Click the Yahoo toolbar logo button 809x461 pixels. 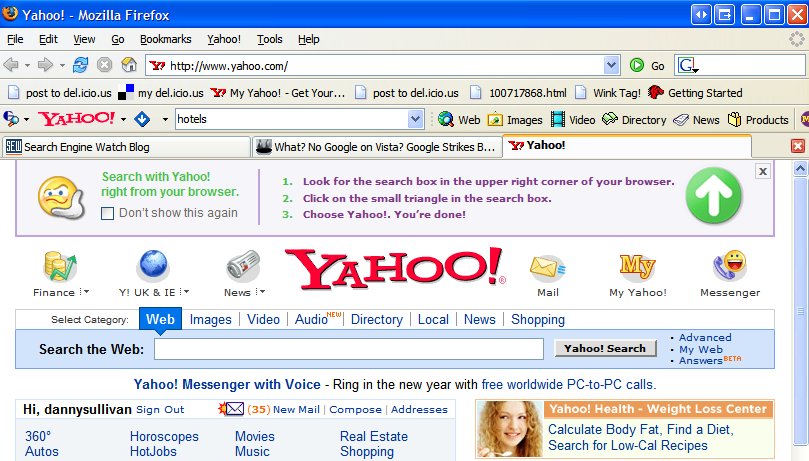(76, 119)
